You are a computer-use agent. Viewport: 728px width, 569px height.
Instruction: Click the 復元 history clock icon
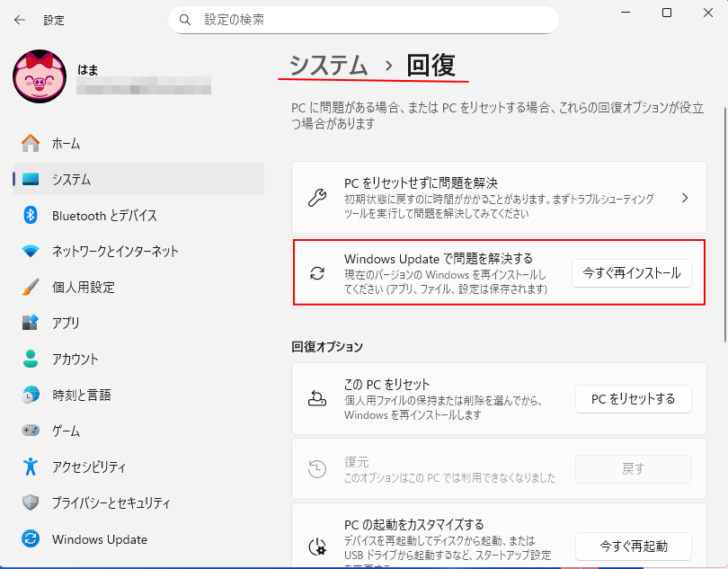(317, 469)
